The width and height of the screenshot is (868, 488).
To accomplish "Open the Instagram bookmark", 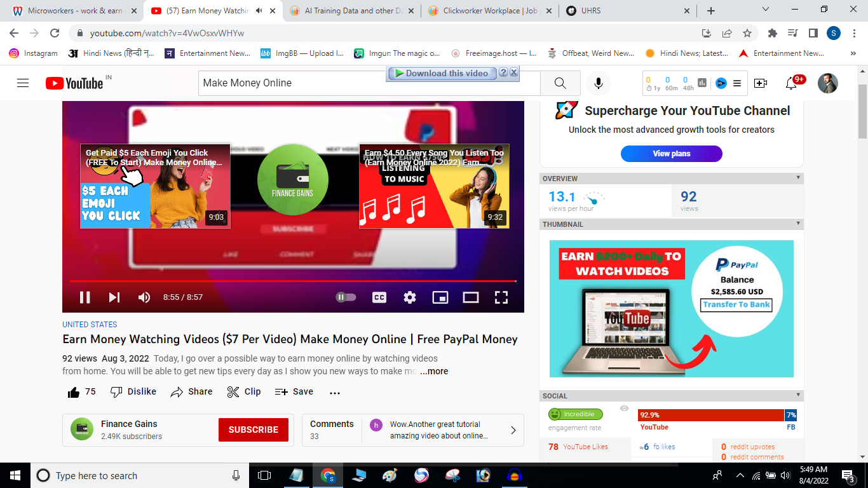I will (34, 53).
